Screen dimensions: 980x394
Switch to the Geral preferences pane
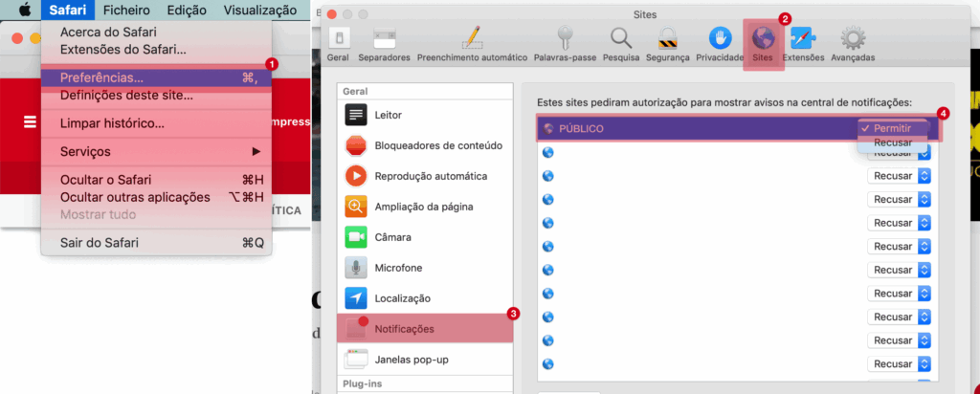click(338, 45)
